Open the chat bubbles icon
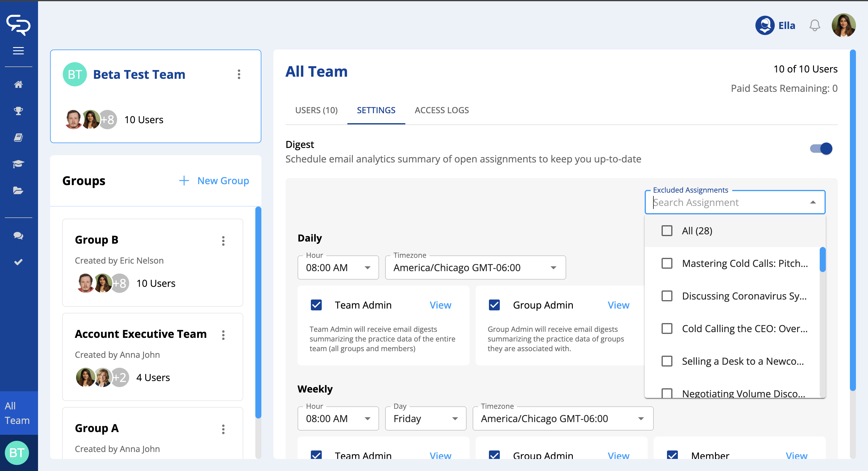The height and width of the screenshot is (471, 868). coord(18,236)
